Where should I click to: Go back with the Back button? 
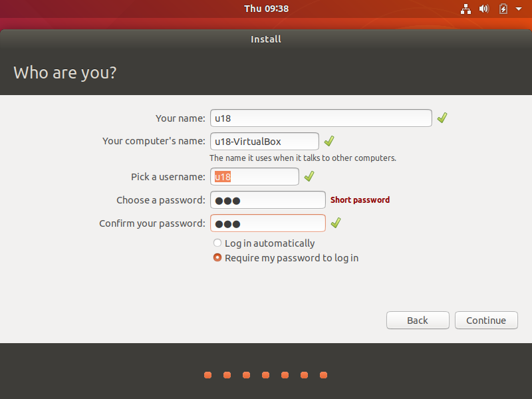[418, 321]
